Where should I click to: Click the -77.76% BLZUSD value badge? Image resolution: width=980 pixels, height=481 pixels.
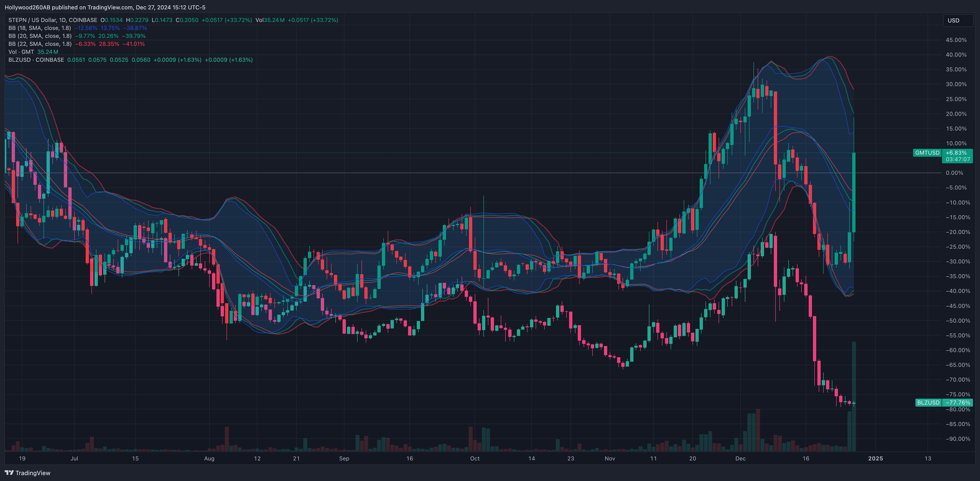click(958, 402)
